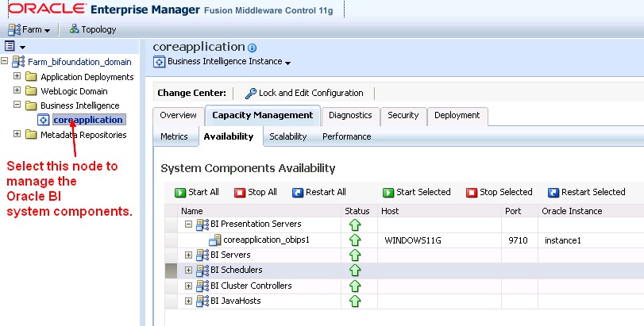Select the BI Schedulers row

[x=236, y=270]
